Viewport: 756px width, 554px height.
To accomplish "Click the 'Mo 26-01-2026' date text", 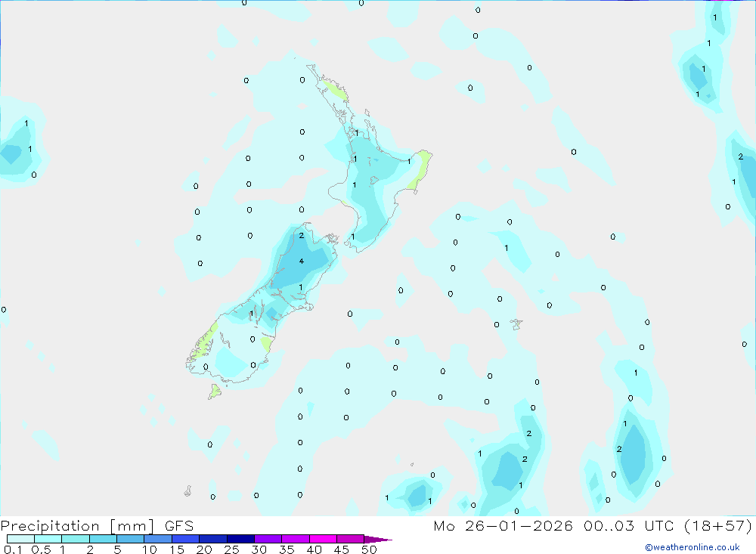I will 503,525.
